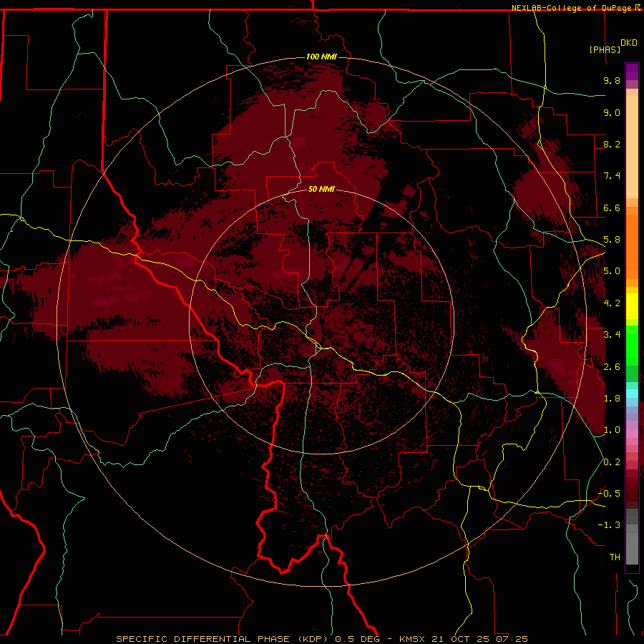Click the KMSX station identifier
The width and height of the screenshot is (644, 644).
click(x=412, y=639)
